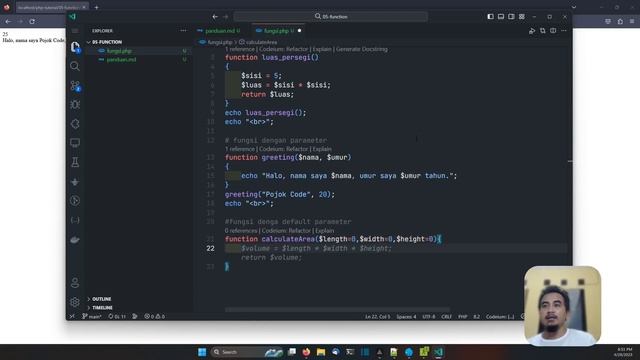This screenshot has height=360, width=640.
Task: Open the Source Control view
Action: click(75, 86)
